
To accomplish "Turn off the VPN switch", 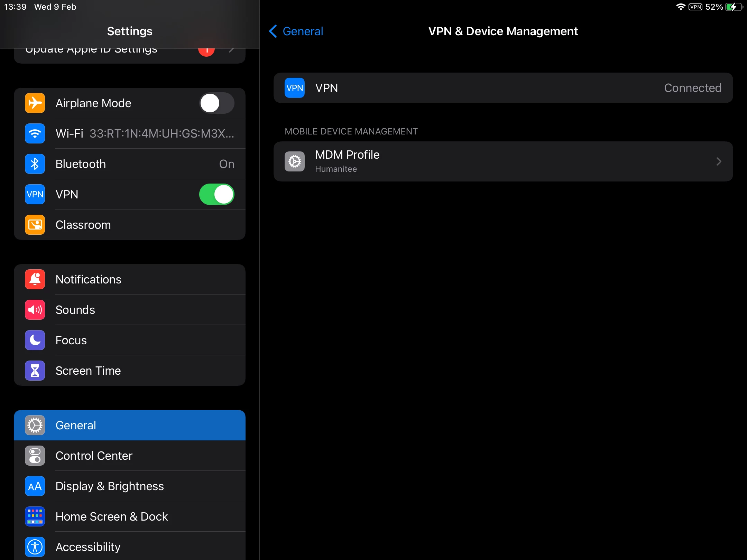I will pos(217,194).
